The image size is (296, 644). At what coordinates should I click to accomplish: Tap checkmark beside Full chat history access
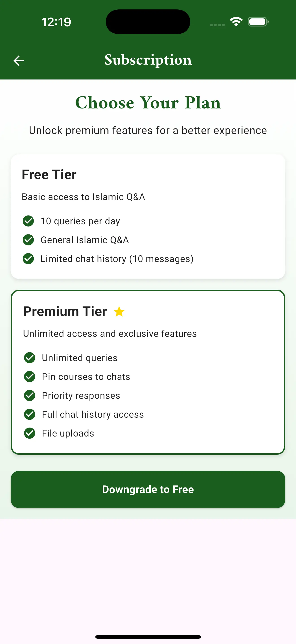[29, 414]
